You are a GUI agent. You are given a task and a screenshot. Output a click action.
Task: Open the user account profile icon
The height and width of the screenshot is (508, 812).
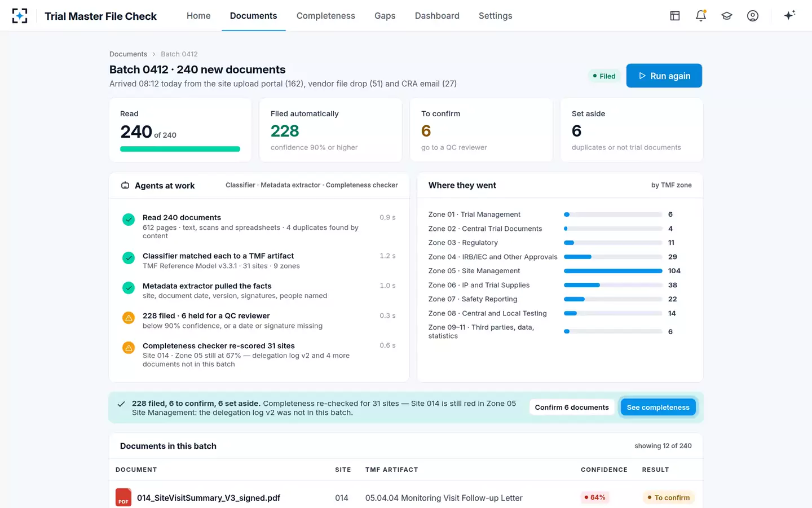point(753,16)
